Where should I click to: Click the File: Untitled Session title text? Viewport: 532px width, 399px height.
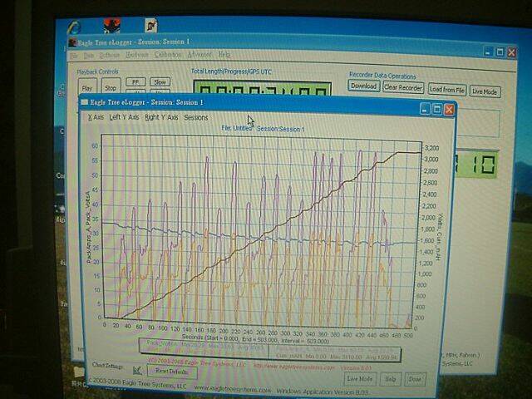(x=263, y=129)
